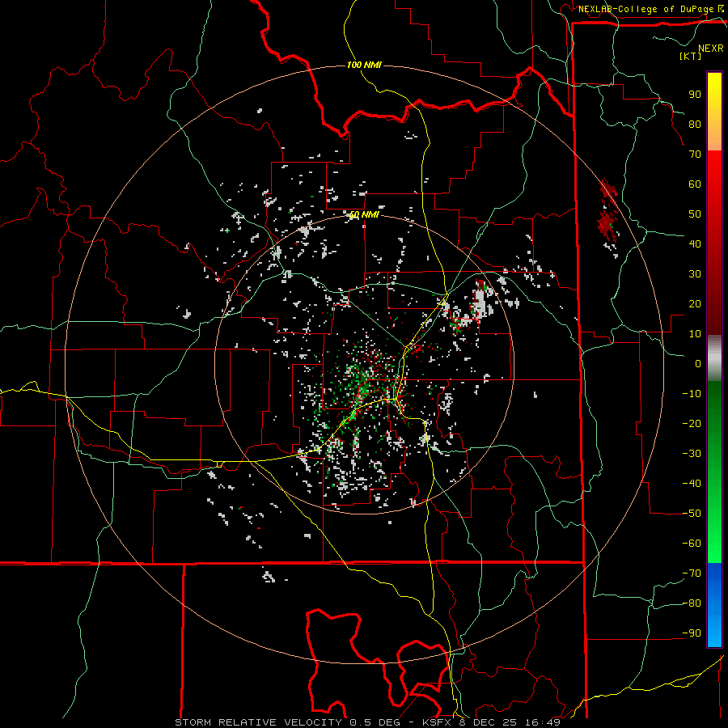
Task: Click the 100 NMI range ring label
Action: click(364, 65)
